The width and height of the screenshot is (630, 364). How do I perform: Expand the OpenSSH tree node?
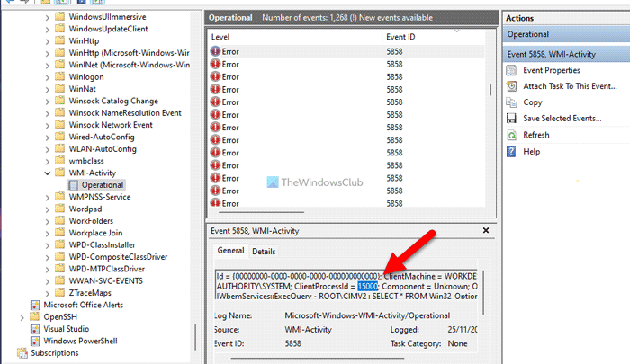[22, 317]
